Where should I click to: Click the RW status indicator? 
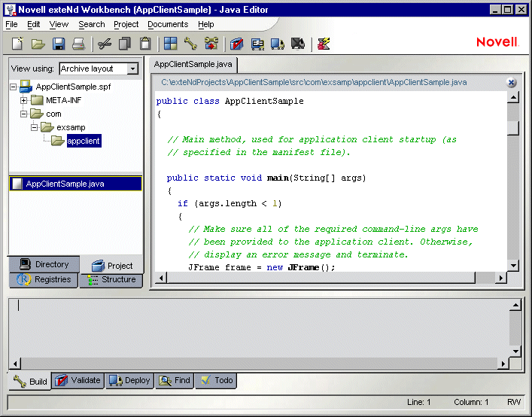(514, 402)
